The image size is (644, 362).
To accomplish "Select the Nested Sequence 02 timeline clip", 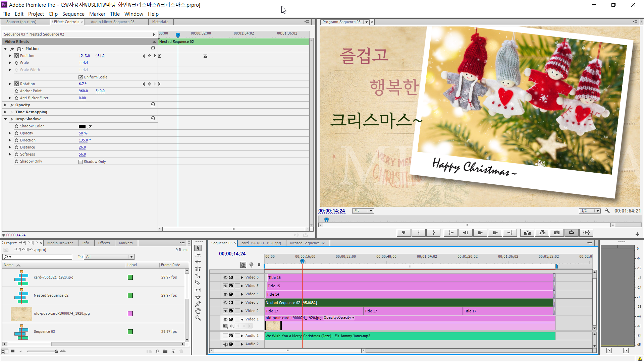I will (402, 303).
